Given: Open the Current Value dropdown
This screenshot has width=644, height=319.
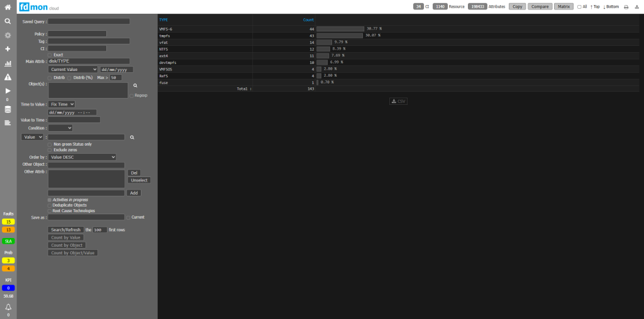Looking at the screenshot, I should pos(73,70).
